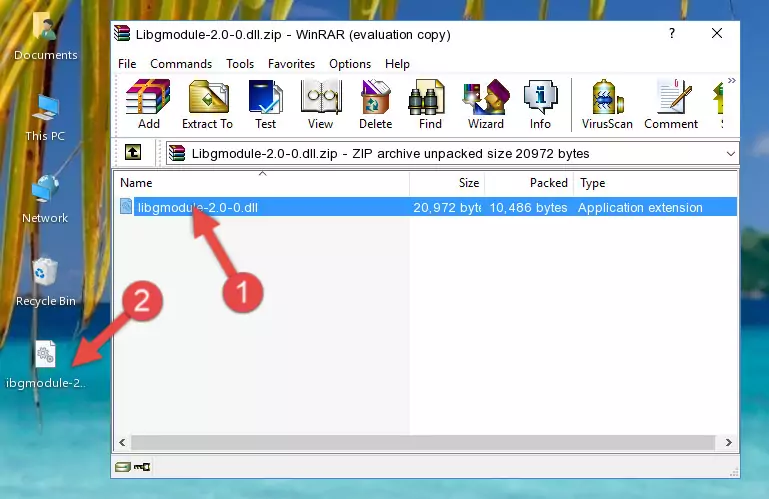Open the archive path dropdown
769x499 pixels.
[x=731, y=154]
